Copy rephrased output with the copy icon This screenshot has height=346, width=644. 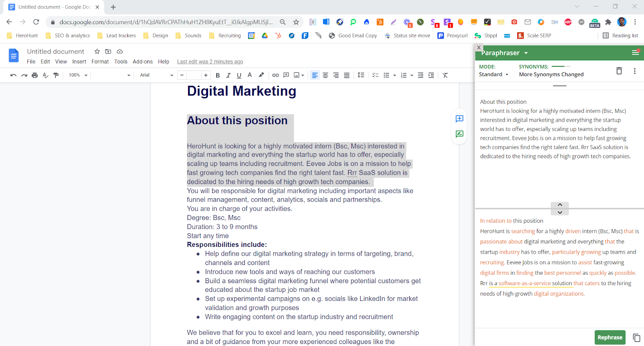pos(636,338)
